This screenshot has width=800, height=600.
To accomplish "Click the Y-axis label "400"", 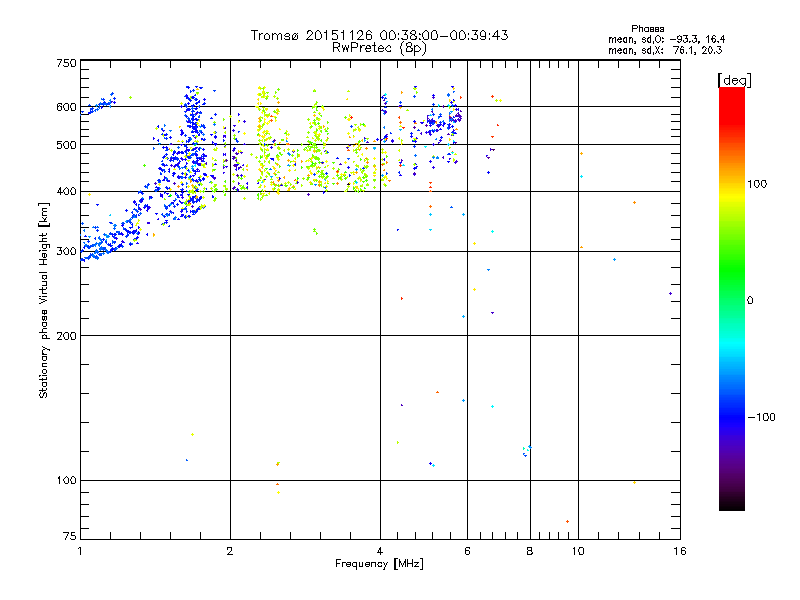I will click(x=66, y=191).
